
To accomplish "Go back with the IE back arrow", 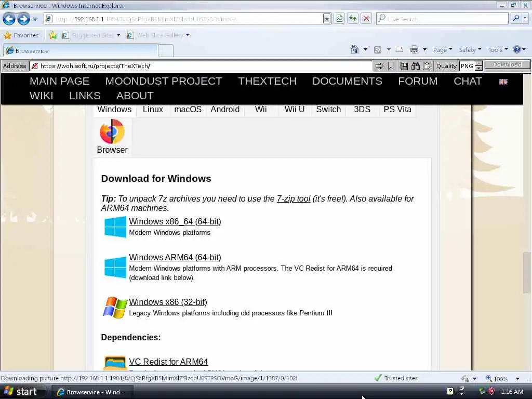I will pyautogui.click(x=9, y=19).
